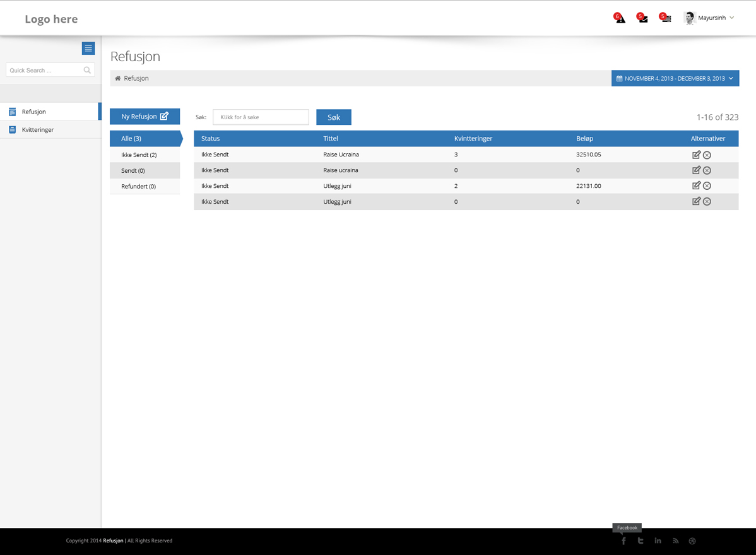Select the Ikke Sendt (2) filter tab
756x555 pixels.
click(x=139, y=155)
